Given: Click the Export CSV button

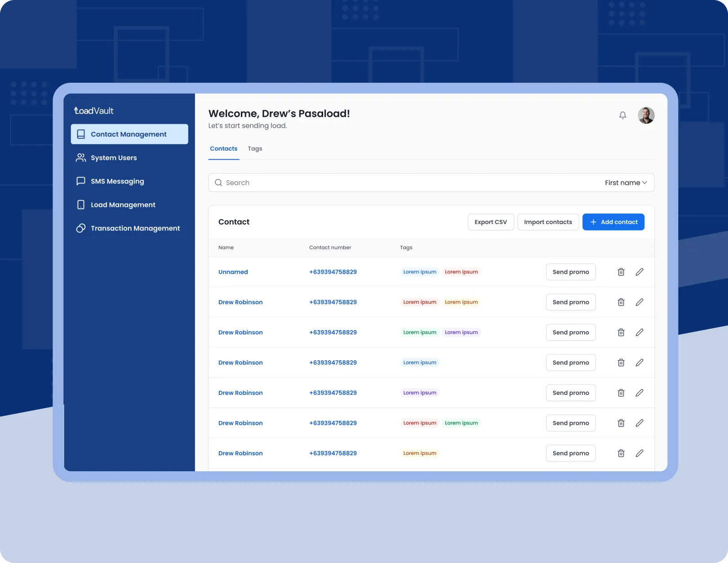Looking at the screenshot, I should click(x=490, y=222).
